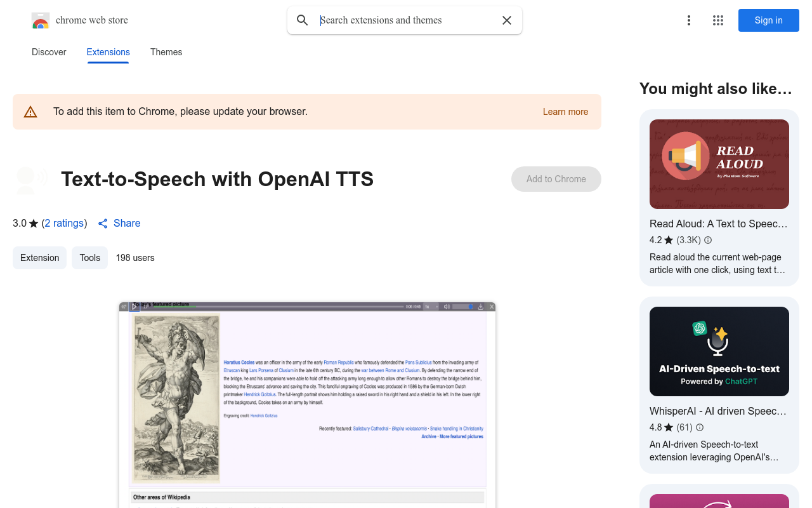Image resolution: width=812 pixels, height=508 pixels.
Task: Focus the Search extensions and themes field
Action: (406, 20)
